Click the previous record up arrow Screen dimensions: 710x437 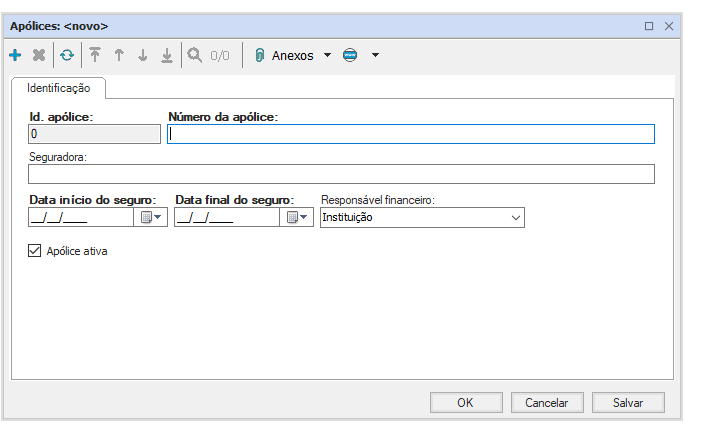coord(119,56)
